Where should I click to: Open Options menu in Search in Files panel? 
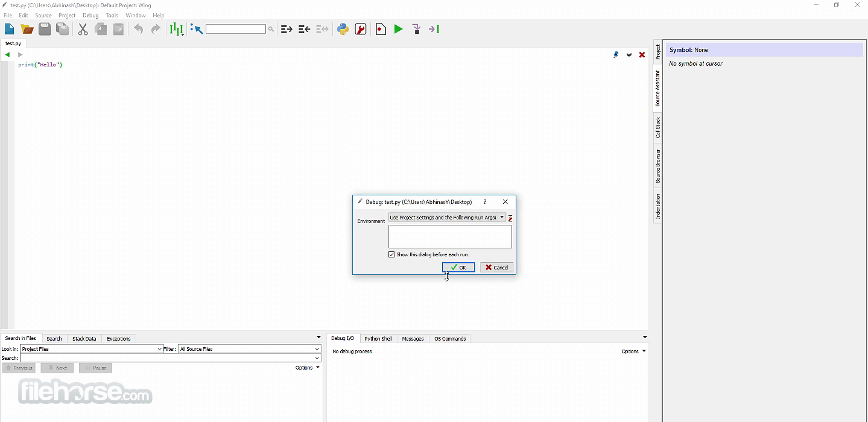pyautogui.click(x=308, y=368)
